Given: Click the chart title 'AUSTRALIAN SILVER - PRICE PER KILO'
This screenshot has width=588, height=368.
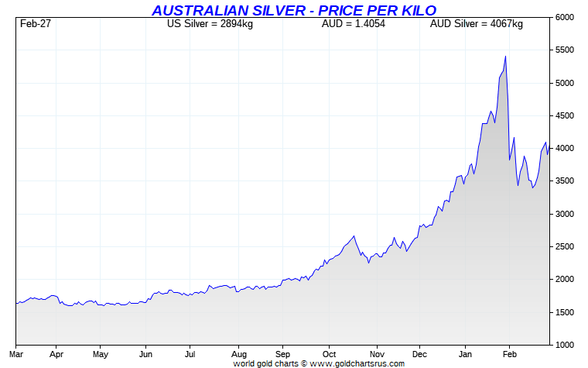Looking at the screenshot, I should tap(294, 10).
